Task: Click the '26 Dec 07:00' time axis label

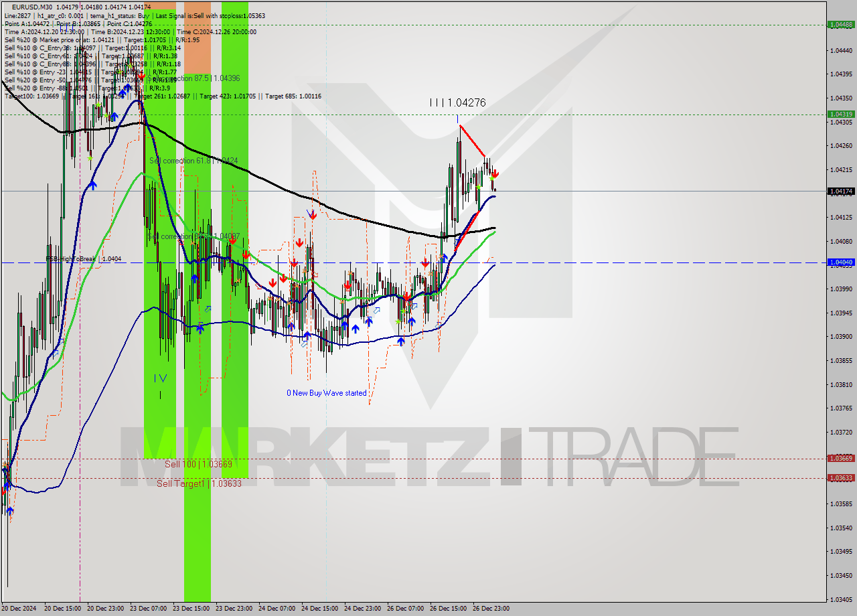Action: 405,609
